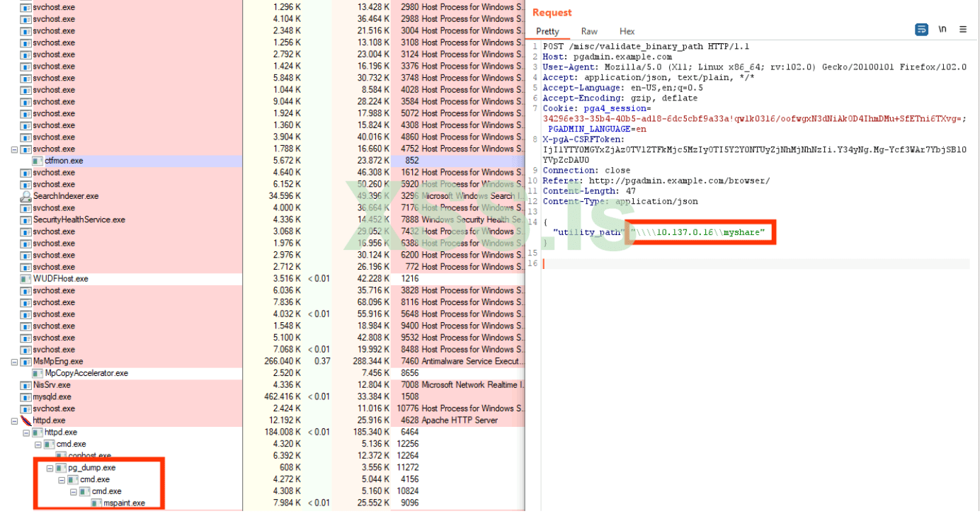Click the 'Accept-Language: en-US,en;q=0.5' header
The width and height of the screenshot is (980, 521).
pos(623,88)
